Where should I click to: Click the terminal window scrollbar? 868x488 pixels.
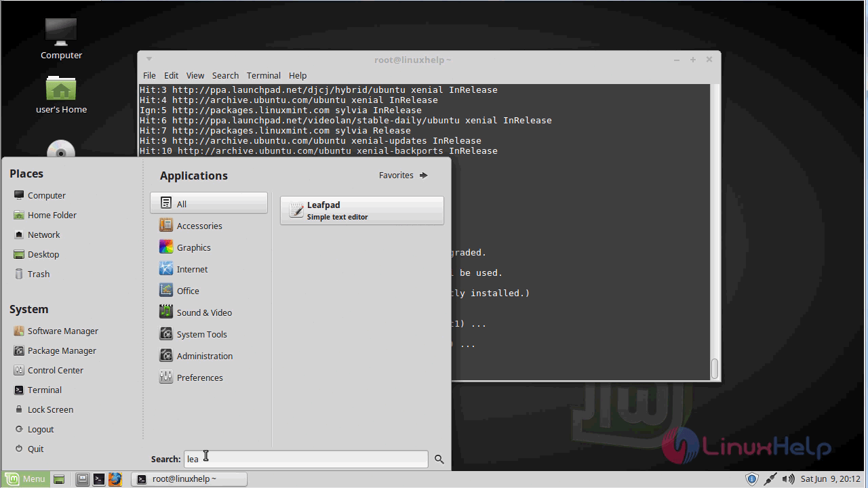coord(715,368)
